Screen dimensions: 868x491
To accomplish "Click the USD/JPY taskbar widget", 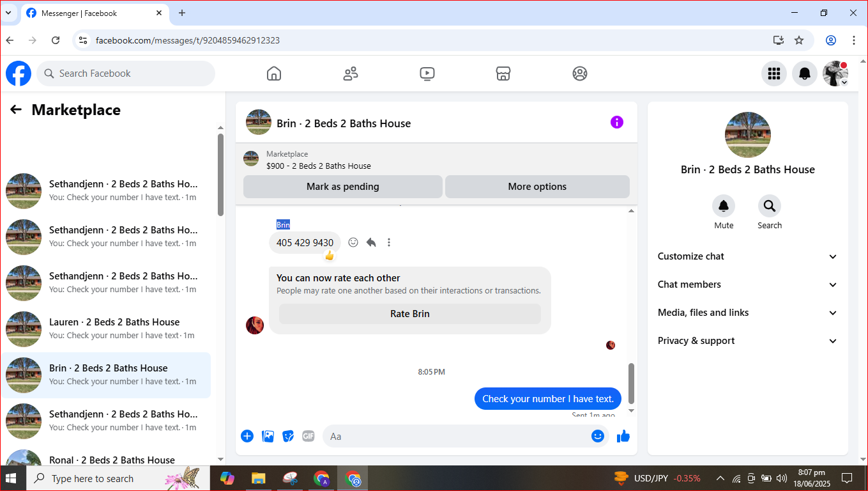I will point(658,478).
